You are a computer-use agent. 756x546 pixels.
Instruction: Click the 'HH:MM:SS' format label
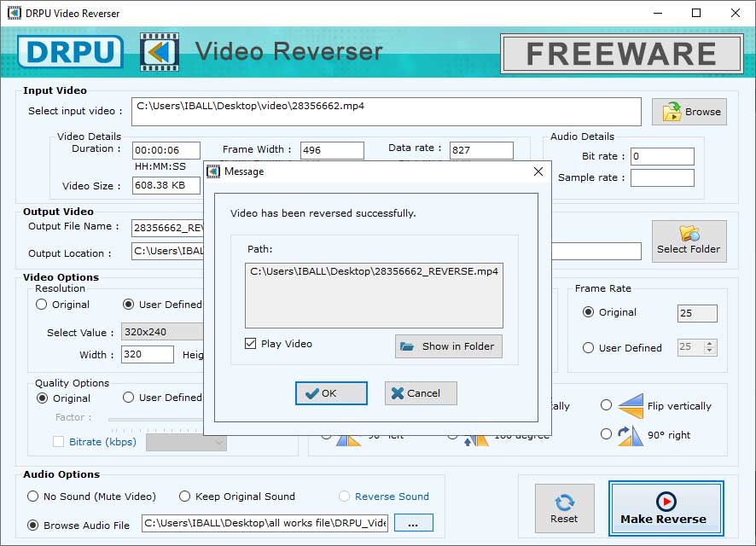tap(160, 166)
